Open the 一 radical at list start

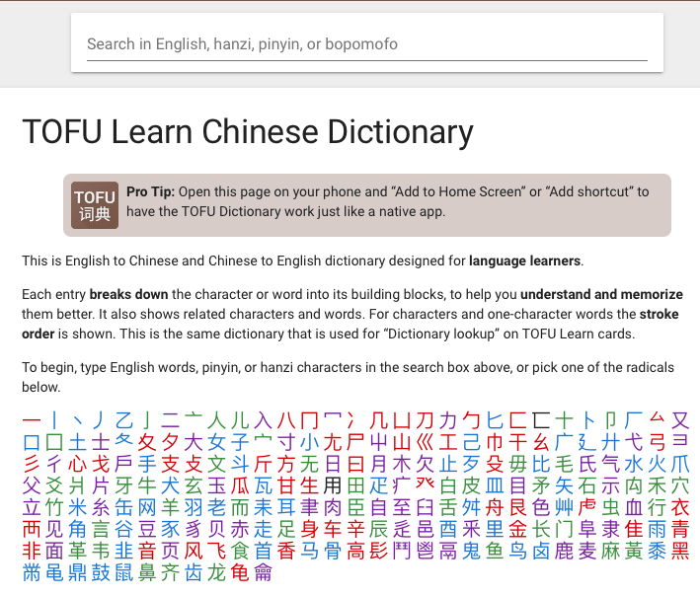pos(32,420)
